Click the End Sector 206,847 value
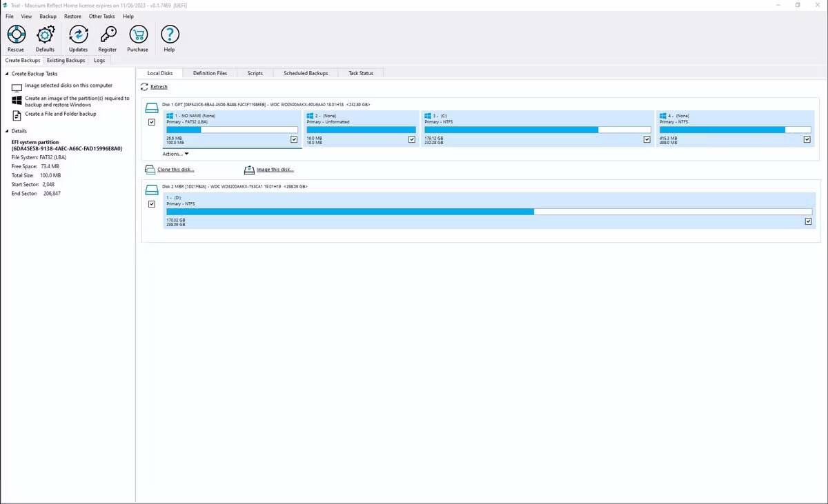The image size is (828, 504). click(52, 193)
